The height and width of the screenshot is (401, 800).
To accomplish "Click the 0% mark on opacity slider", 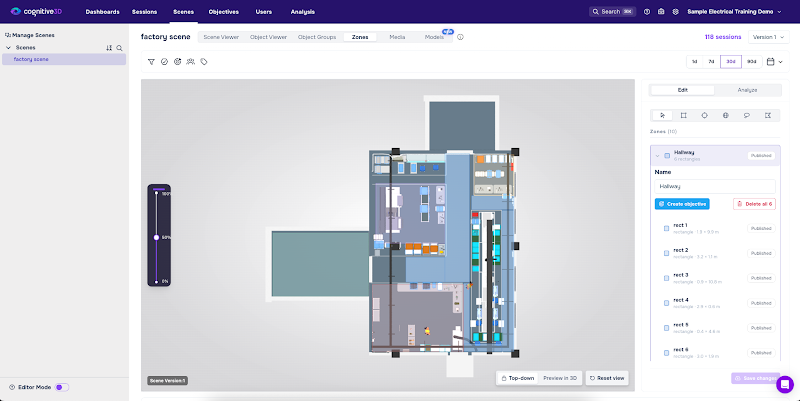I will 165,281.
